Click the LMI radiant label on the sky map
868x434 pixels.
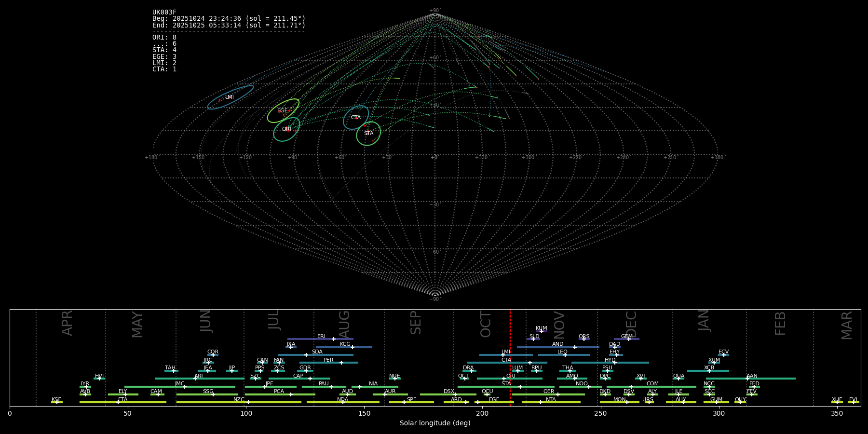230,97
